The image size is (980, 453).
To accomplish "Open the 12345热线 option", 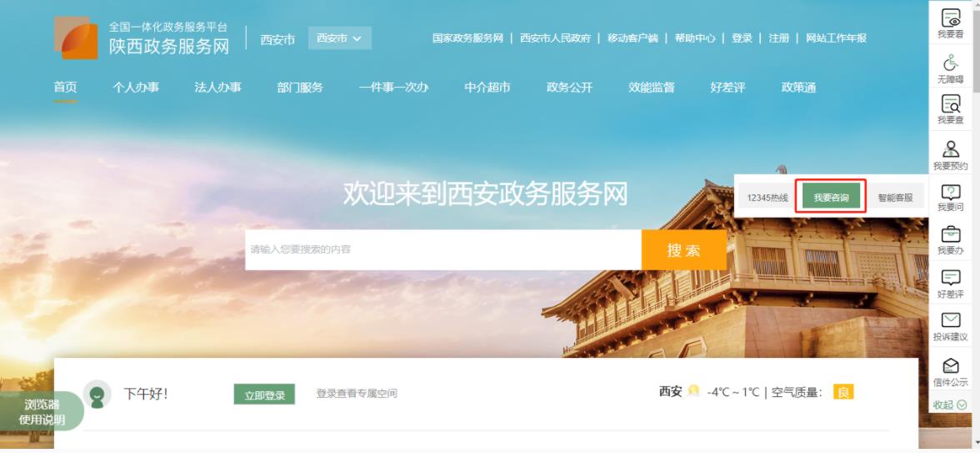I will 767,198.
